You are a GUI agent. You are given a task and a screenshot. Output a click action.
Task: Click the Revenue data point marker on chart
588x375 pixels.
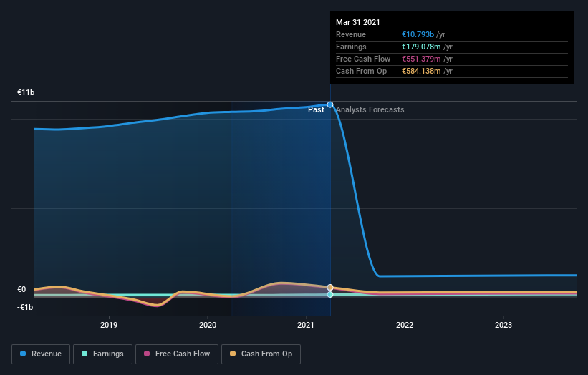(x=330, y=104)
